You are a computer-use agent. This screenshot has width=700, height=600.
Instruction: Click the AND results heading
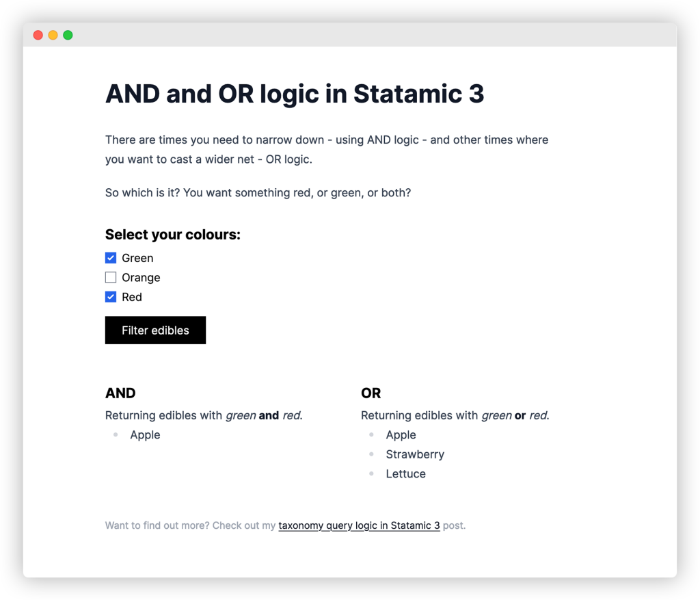click(120, 393)
